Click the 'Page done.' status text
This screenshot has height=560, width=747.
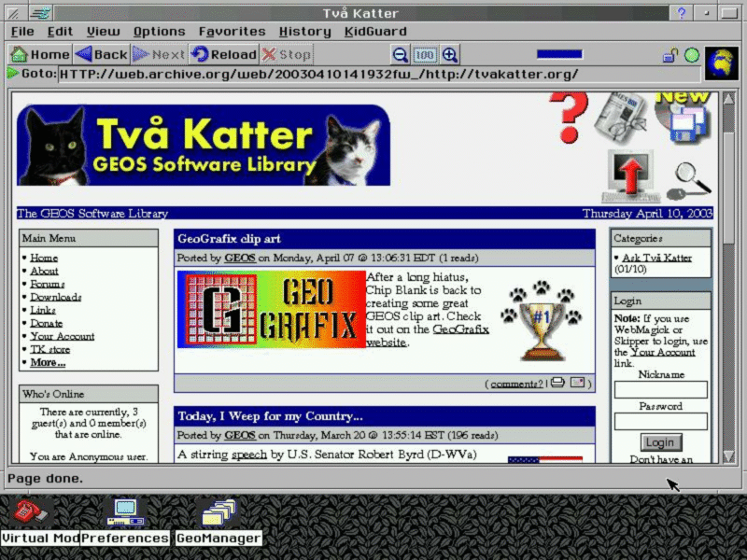coord(45,478)
